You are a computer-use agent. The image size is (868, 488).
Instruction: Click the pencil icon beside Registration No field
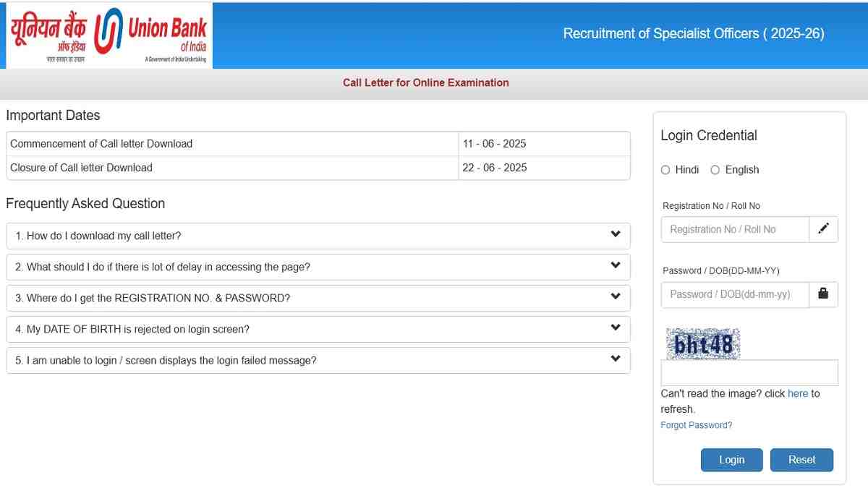click(823, 229)
